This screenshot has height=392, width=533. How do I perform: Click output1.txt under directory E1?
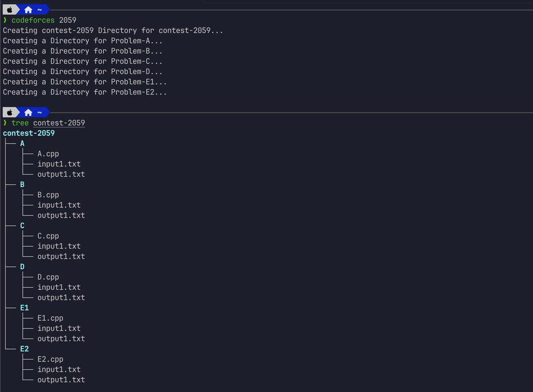[x=61, y=339]
